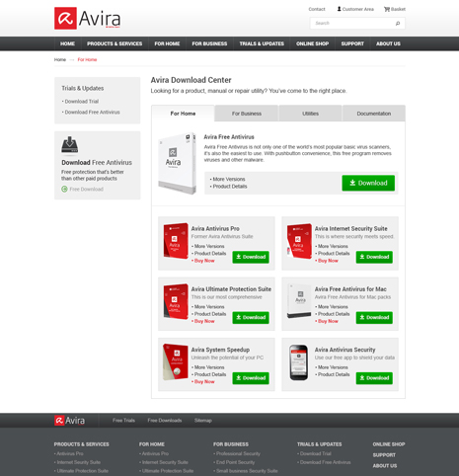Open More Versions for Avira Antivirus Pro

click(x=209, y=246)
